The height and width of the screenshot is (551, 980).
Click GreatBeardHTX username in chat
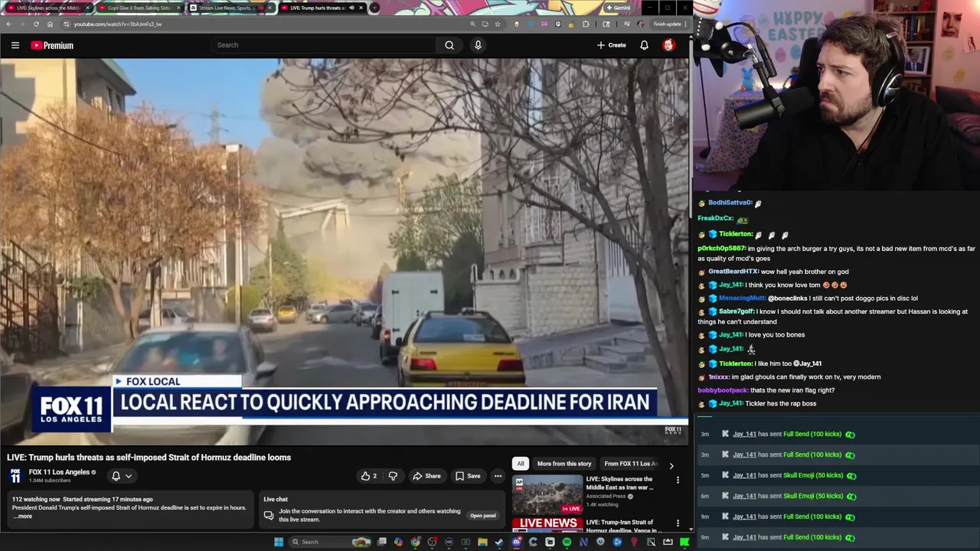click(733, 272)
